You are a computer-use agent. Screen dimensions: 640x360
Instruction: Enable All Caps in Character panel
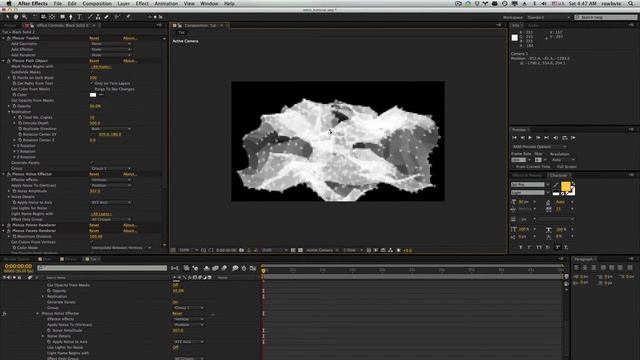539,247
